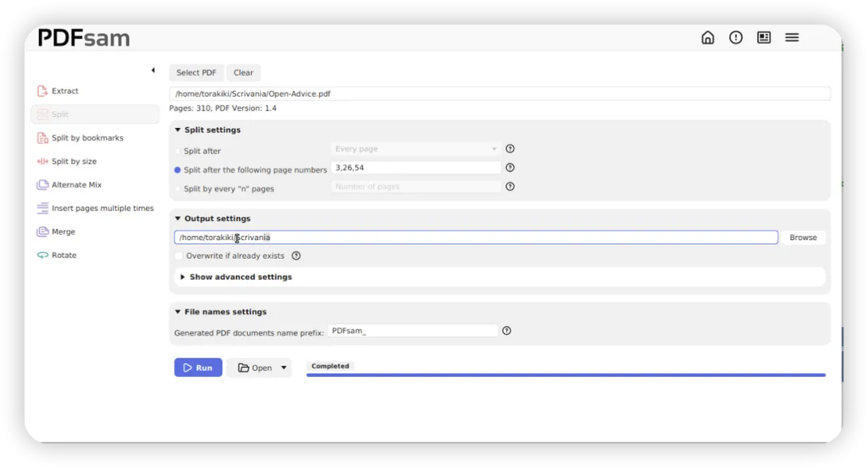Click the PDFsam_ prefix field
Image resolution: width=868 pixels, height=468 pixels.
[x=413, y=331]
